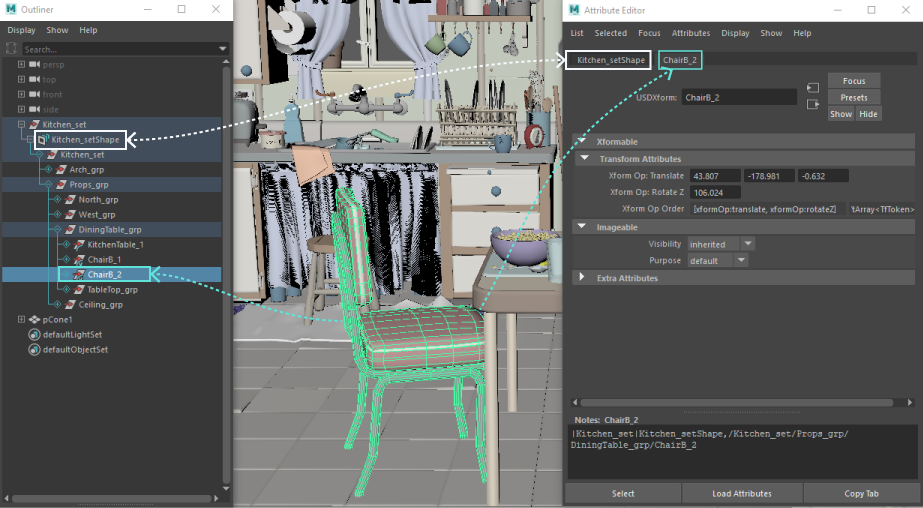The width and height of the screenshot is (923, 508).
Task: Expand the Extra Attributes section
Action: tap(582, 278)
